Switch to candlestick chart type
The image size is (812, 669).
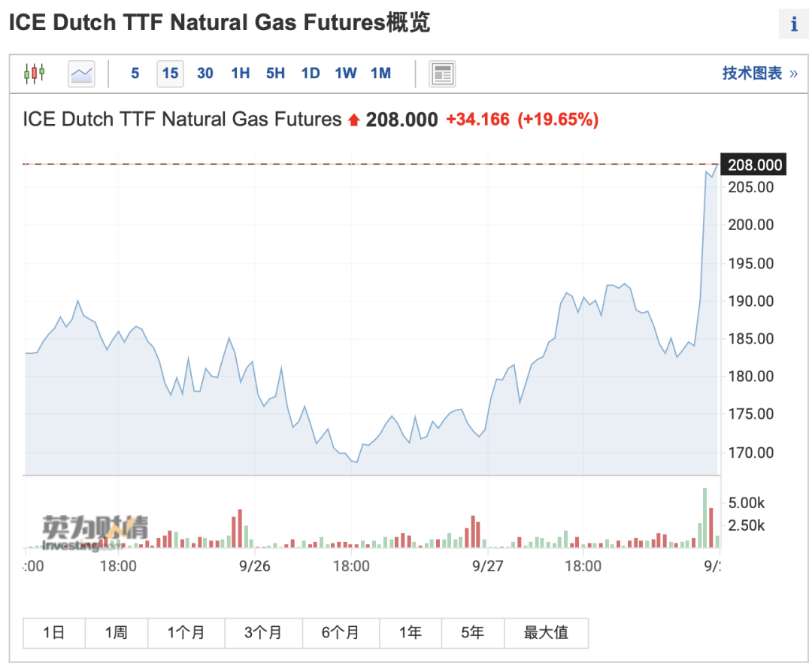pos(35,73)
